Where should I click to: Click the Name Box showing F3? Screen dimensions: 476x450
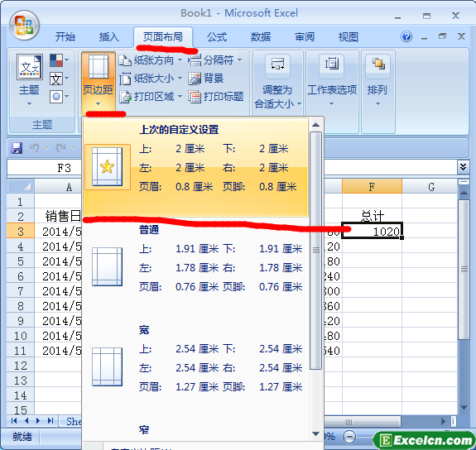tap(45, 167)
